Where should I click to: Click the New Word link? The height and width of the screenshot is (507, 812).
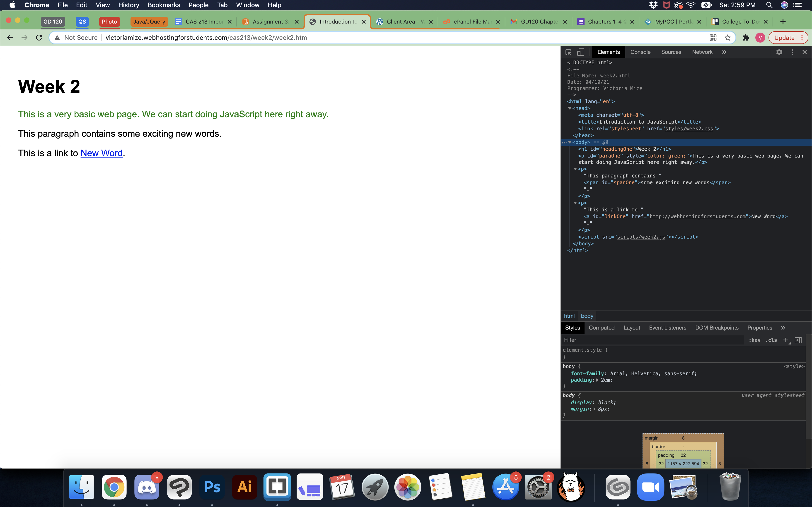click(x=101, y=153)
